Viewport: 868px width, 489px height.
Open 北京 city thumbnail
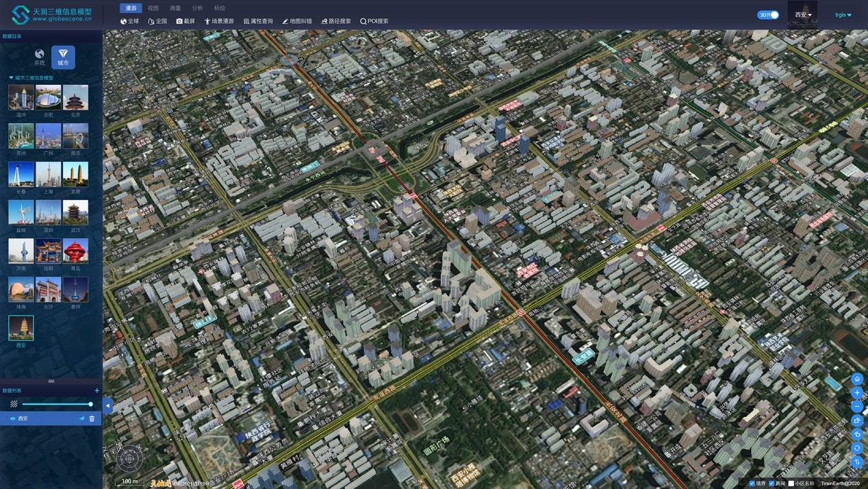pyautogui.click(x=75, y=98)
